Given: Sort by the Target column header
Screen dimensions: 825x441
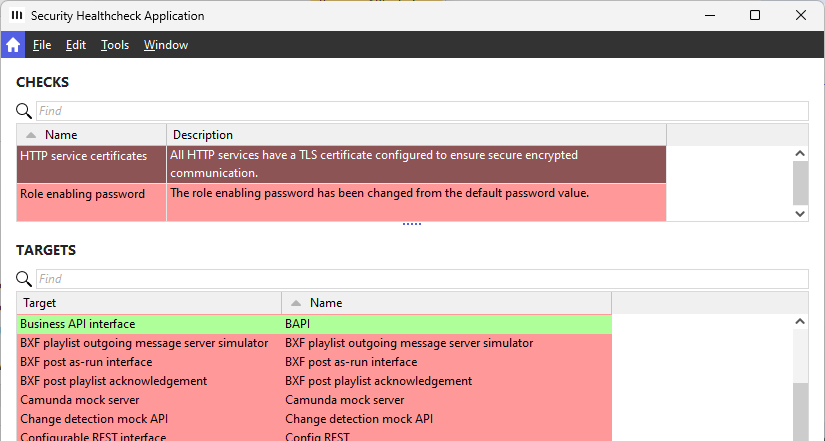Looking at the screenshot, I should (150, 302).
